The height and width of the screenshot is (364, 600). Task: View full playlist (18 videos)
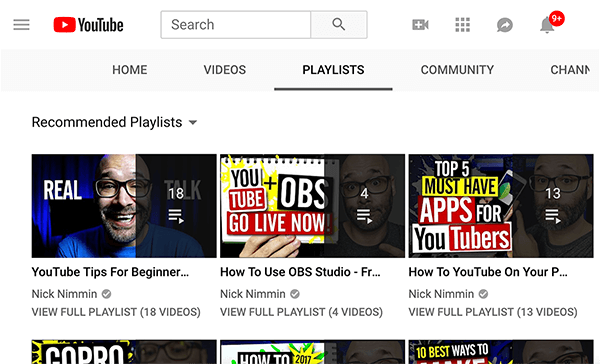(116, 312)
